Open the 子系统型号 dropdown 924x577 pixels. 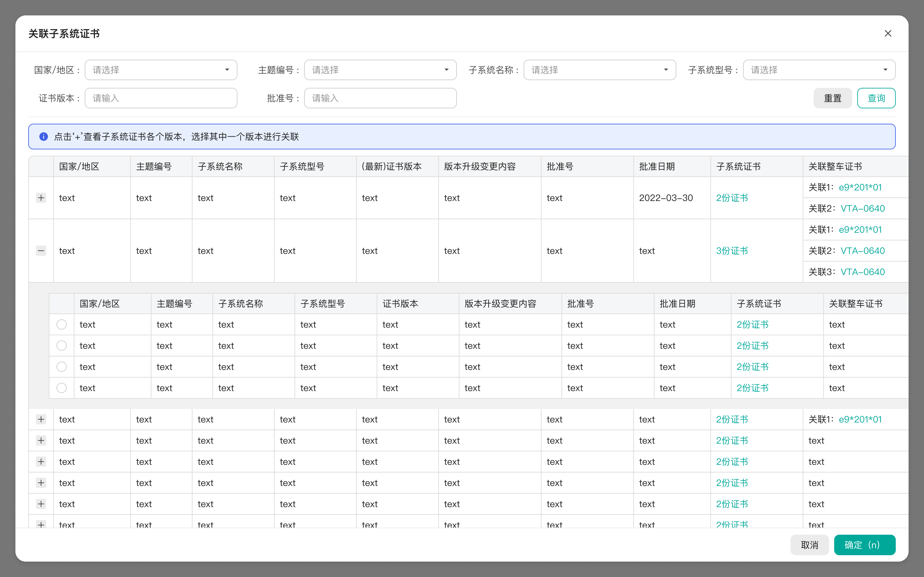coord(819,70)
